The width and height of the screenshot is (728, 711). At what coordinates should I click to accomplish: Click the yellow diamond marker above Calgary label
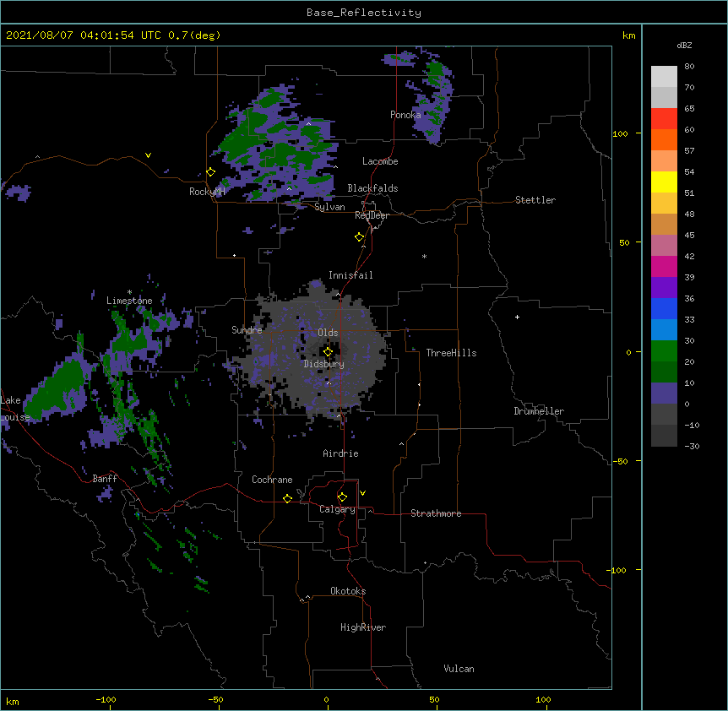tap(342, 497)
